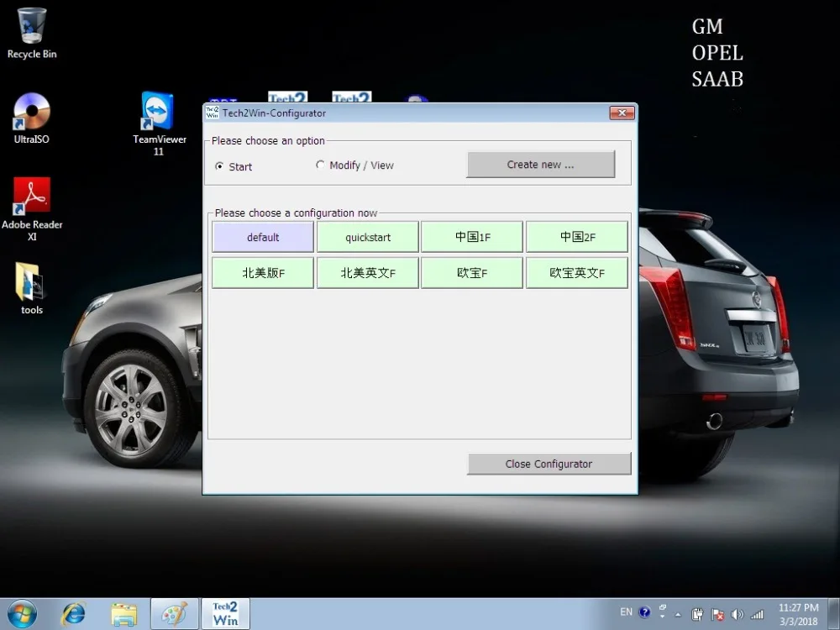Click the Create new ... button
This screenshot has height=630, width=840.
point(540,165)
